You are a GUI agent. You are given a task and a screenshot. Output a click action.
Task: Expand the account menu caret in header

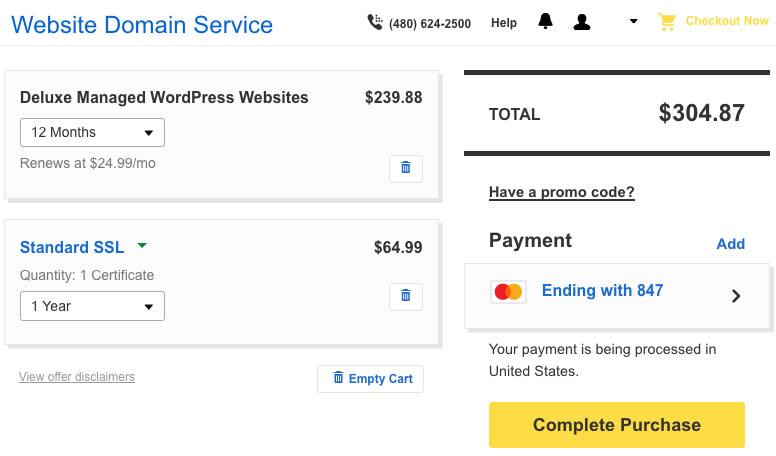click(x=633, y=21)
